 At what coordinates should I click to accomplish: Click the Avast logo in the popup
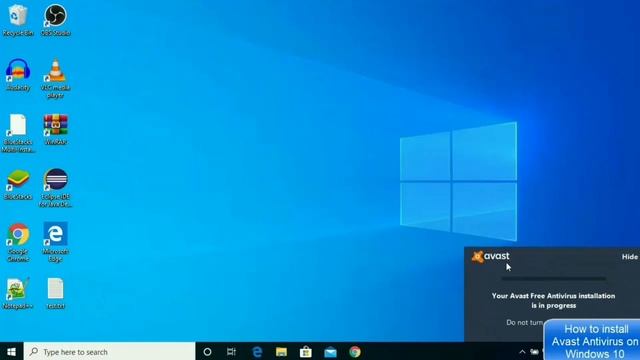[491, 256]
